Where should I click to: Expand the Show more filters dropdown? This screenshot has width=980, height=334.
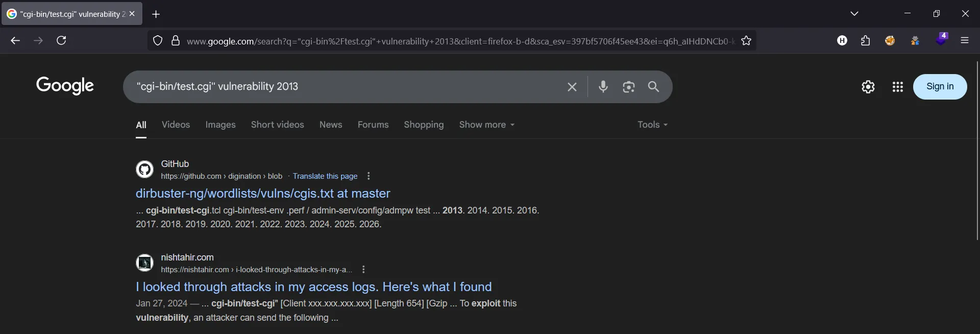[x=486, y=125]
